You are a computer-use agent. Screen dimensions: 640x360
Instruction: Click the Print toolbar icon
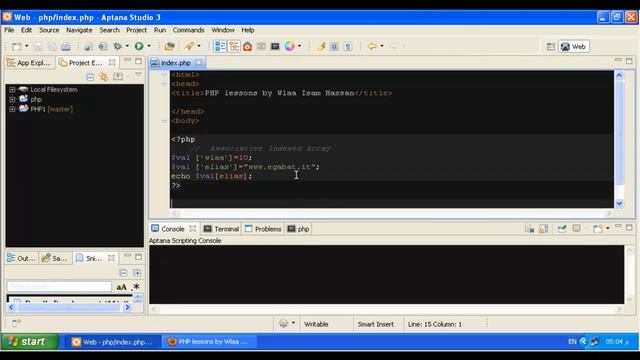(x=66, y=46)
